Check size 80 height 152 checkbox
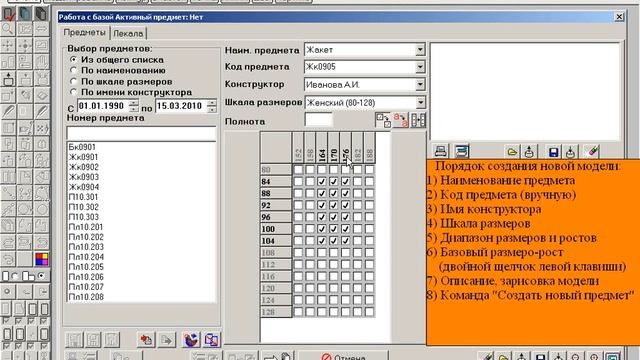This screenshot has width=640, height=360. click(x=298, y=169)
